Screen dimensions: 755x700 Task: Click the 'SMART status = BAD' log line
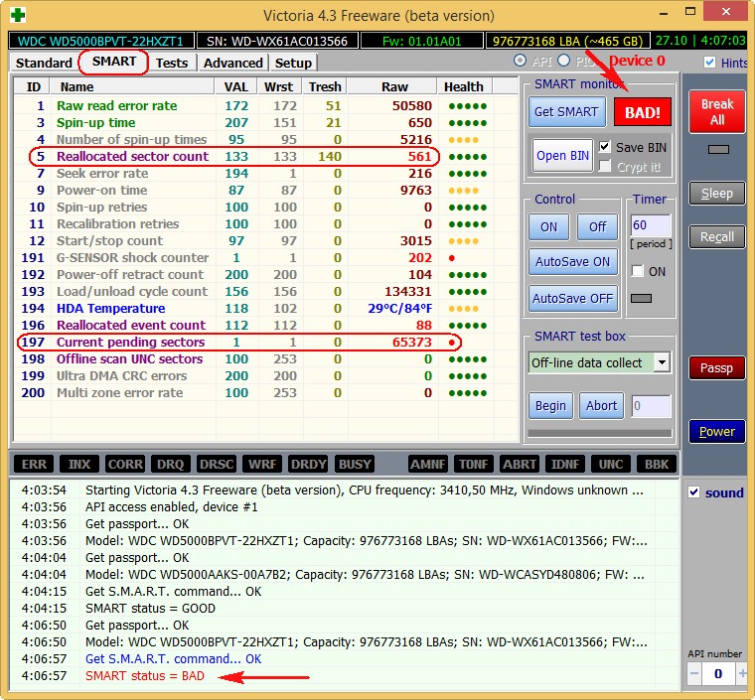coord(145,676)
